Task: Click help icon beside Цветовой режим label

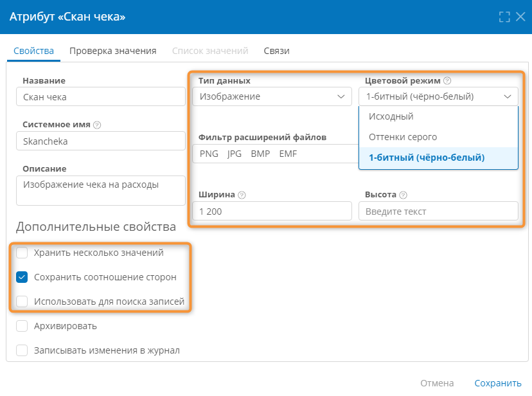Action: pyautogui.click(x=447, y=81)
